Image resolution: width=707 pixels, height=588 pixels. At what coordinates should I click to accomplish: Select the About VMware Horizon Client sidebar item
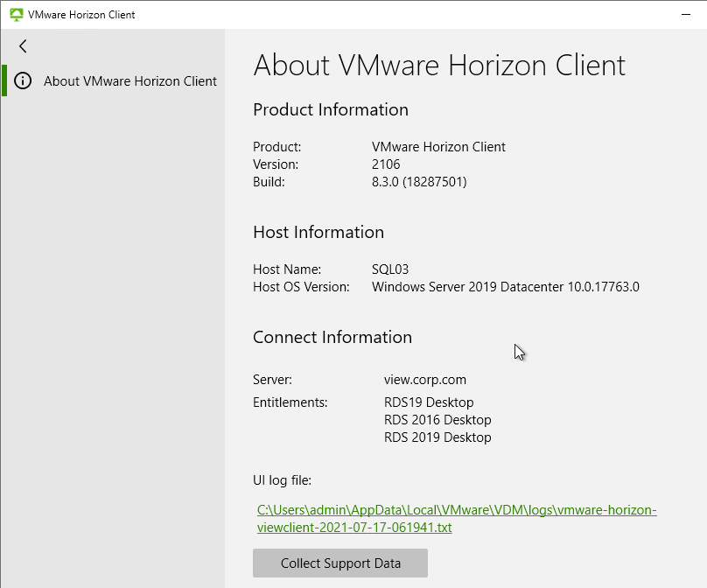(113, 80)
